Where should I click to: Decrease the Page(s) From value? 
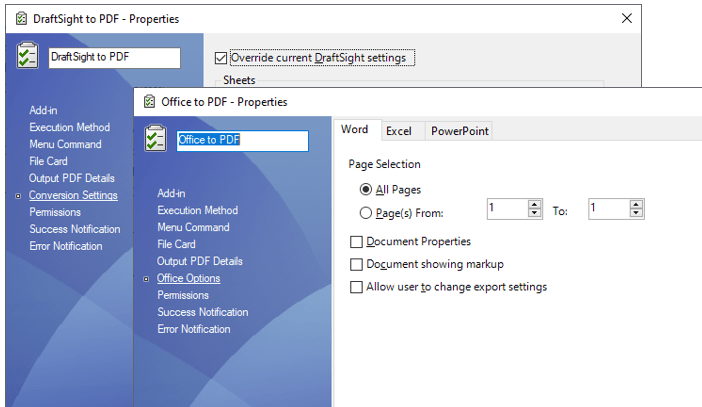pos(534,213)
